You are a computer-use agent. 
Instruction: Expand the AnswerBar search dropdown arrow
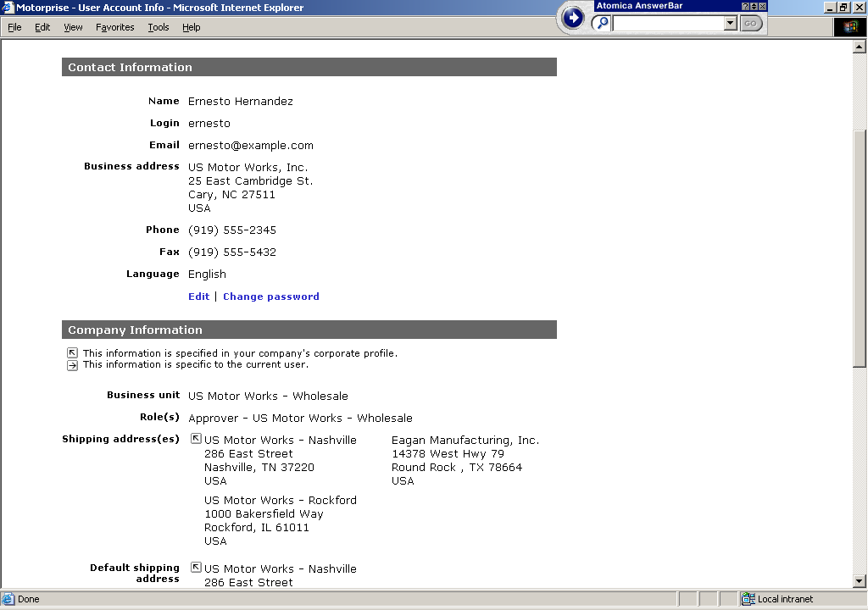730,23
